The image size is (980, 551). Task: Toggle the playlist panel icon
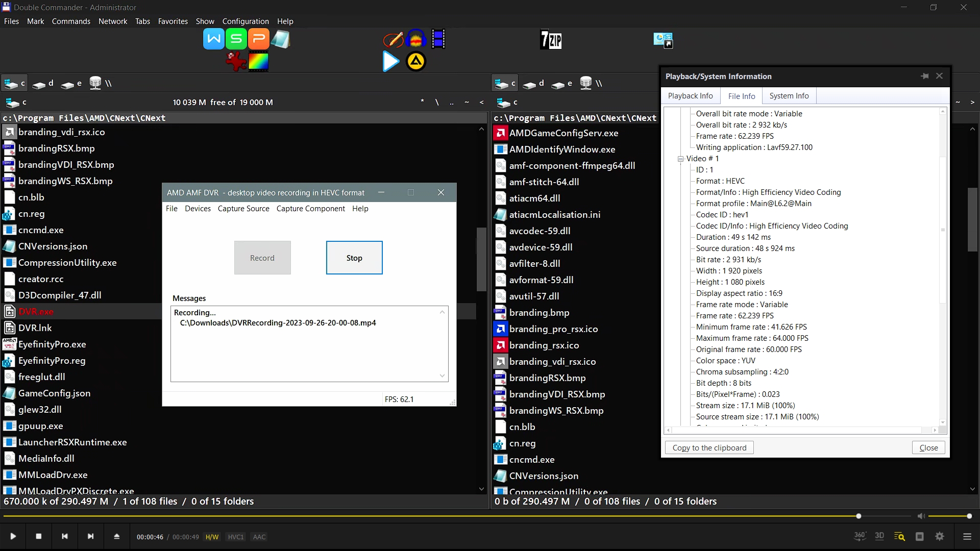pyautogui.click(x=920, y=536)
